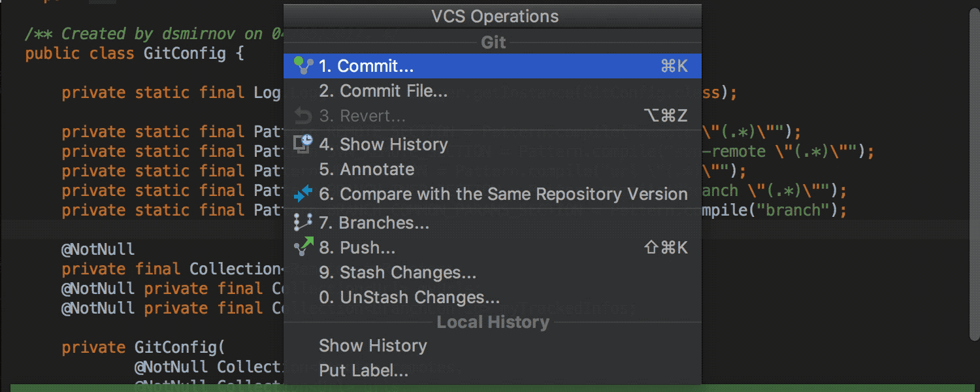
Task: Click the Branches fork icon
Action: coord(303,223)
